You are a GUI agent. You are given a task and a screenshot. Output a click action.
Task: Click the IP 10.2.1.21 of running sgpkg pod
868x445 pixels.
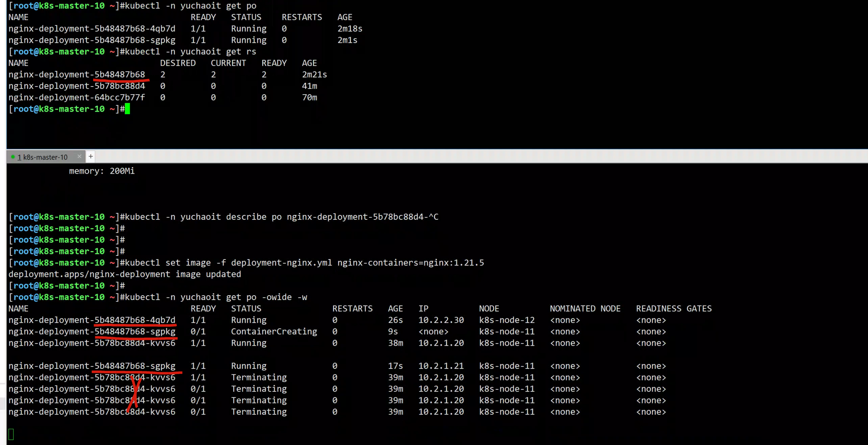pos(441,366)
